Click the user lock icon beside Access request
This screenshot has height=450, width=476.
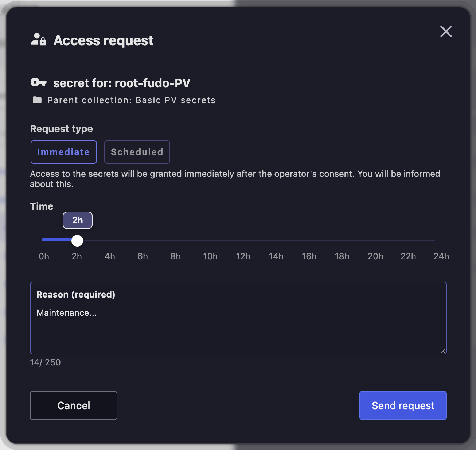pos(38,39)
